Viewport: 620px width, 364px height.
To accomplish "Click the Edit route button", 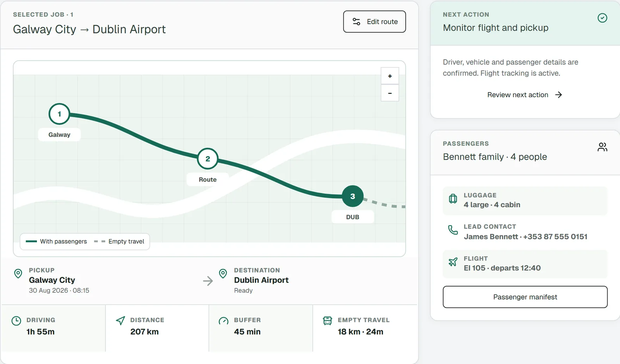I will click(x=374, y=22).
